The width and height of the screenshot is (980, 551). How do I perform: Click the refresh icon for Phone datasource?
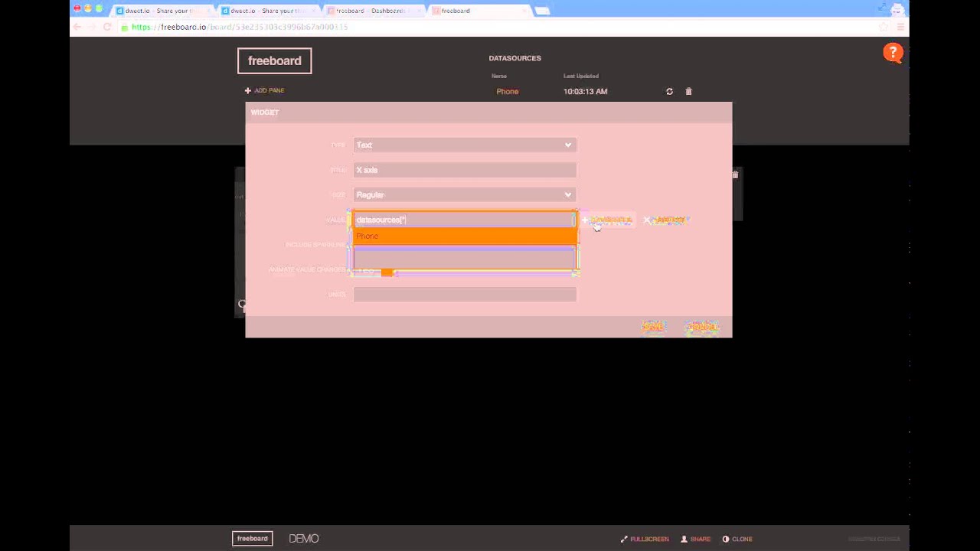669,91
